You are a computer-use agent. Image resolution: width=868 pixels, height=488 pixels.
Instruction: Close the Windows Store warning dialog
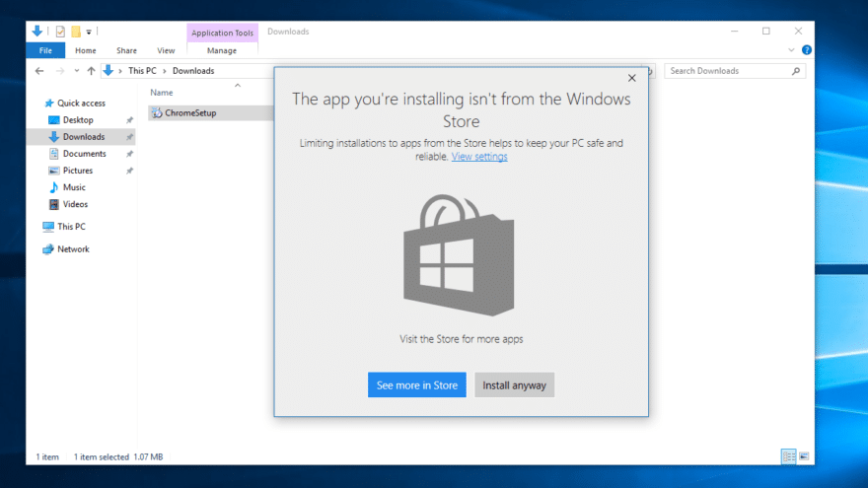click(631, 78)
